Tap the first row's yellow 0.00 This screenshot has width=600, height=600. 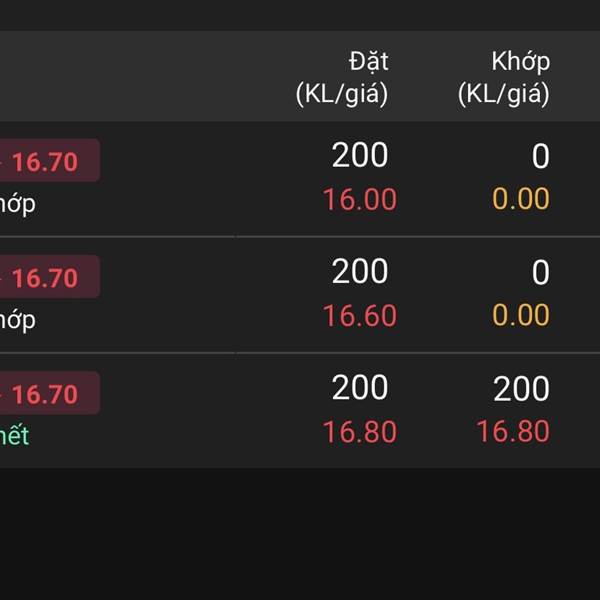(x=521, y=199)
